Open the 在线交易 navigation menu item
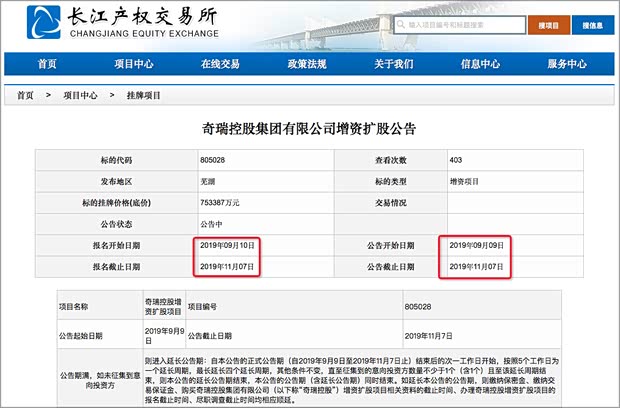Image resolution: width=620 pixels, height=408 pixels. (220, 64)
